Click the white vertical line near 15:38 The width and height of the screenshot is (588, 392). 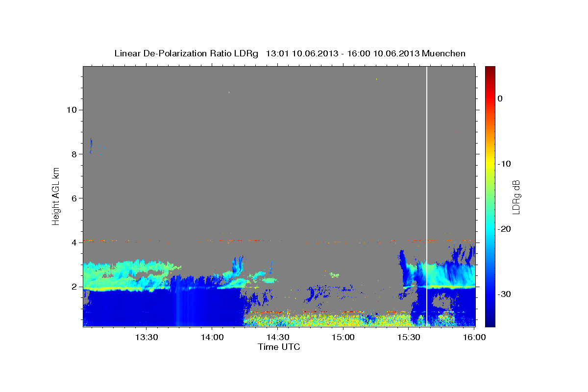click(x=427, y=196)
